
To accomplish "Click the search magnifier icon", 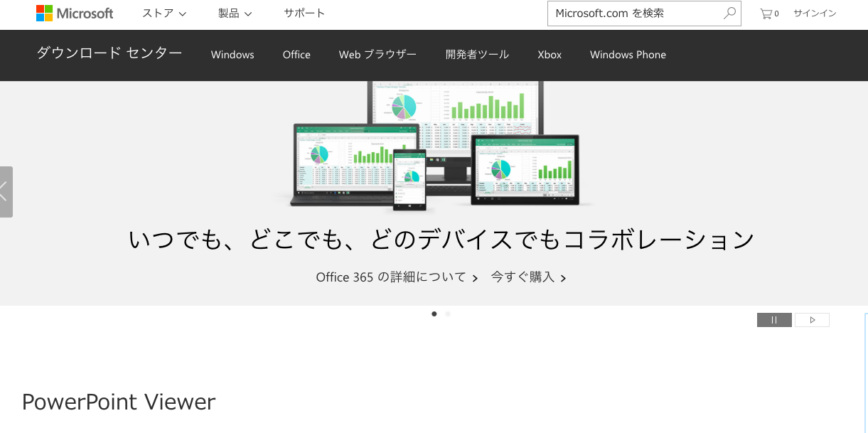I will (729, 13).
